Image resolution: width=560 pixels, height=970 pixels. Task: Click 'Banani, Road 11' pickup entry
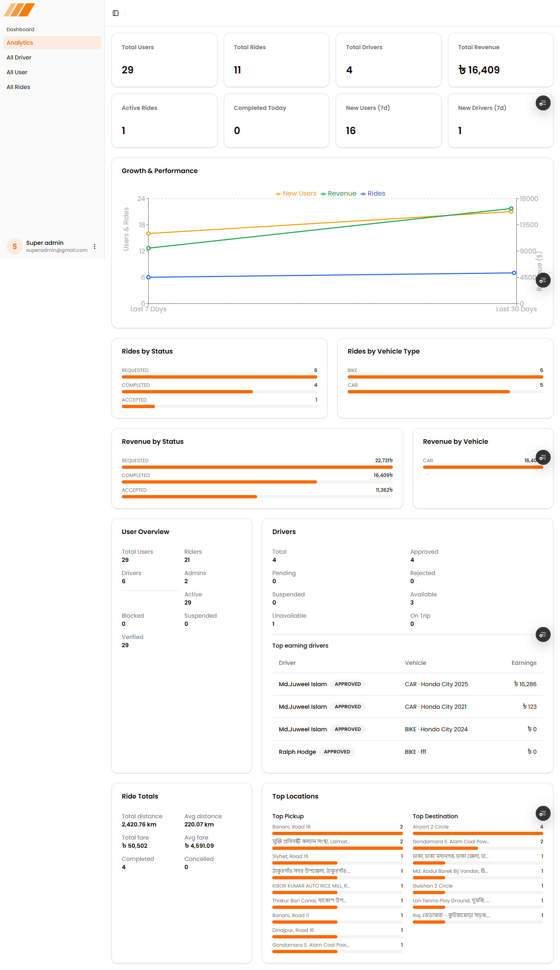[291, 915]
